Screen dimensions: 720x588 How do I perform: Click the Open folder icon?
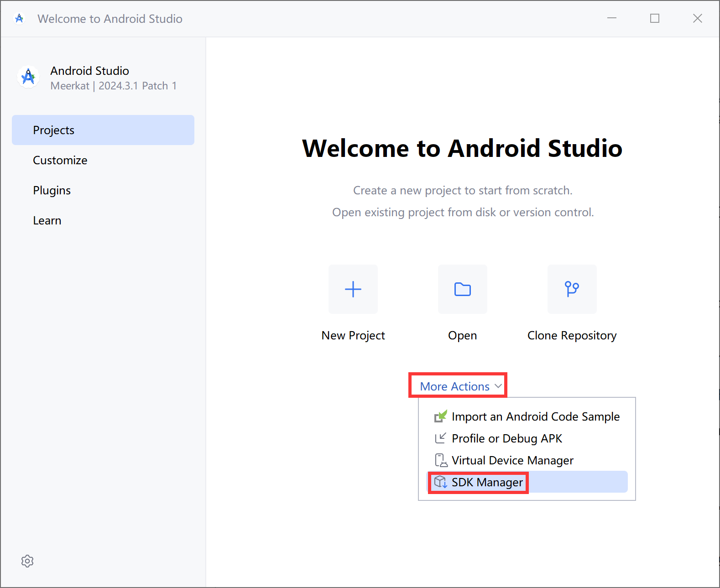click(463, 289)
